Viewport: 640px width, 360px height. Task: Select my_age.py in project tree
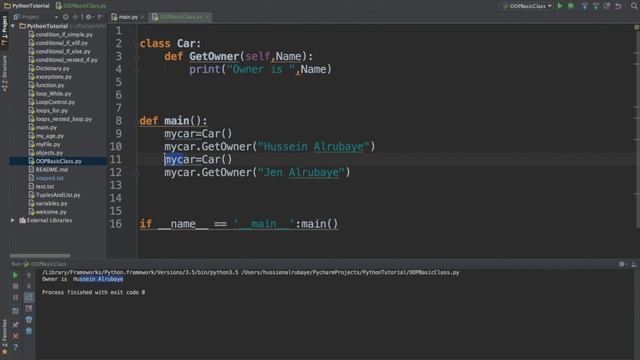tap(46, 136)
